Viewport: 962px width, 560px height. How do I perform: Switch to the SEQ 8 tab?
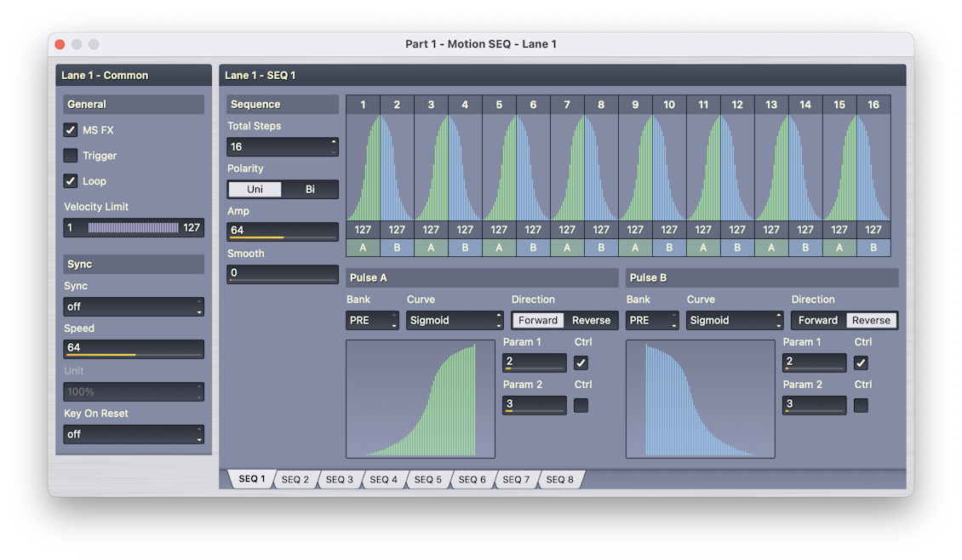(559, 480)
